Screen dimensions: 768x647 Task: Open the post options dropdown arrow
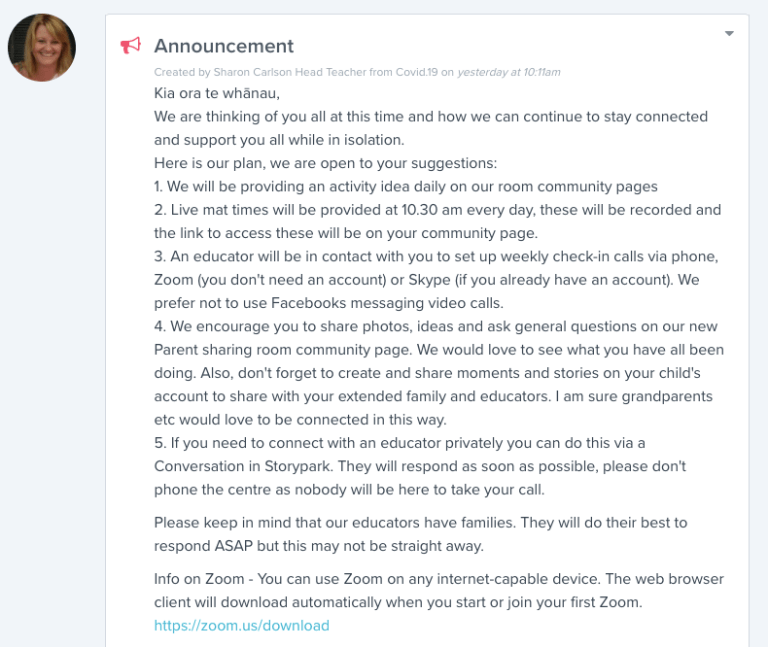pyautogui.click(x=729, y=33)
